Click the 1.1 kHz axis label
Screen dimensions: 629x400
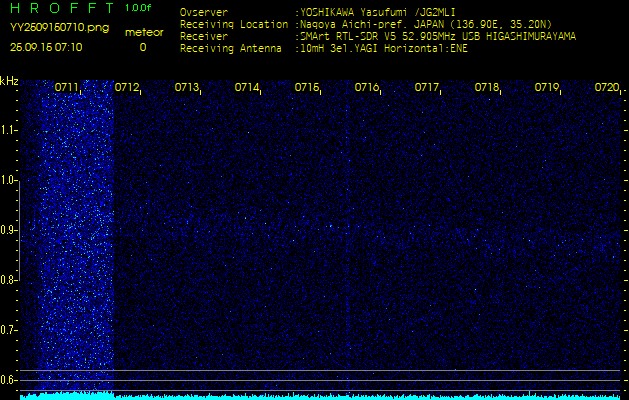(7, 130)
